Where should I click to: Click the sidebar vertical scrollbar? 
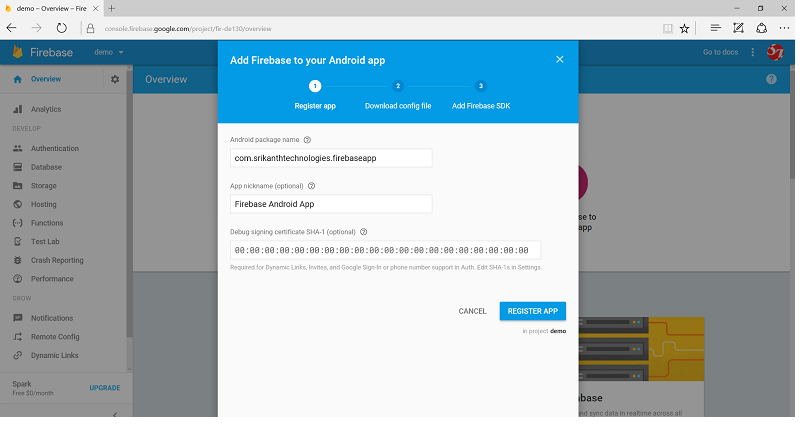129,204
